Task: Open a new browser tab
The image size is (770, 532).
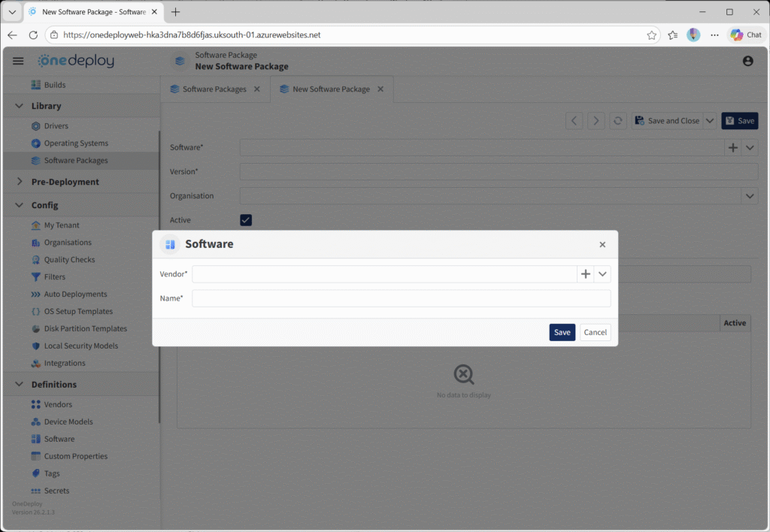Action: [175, 12]
